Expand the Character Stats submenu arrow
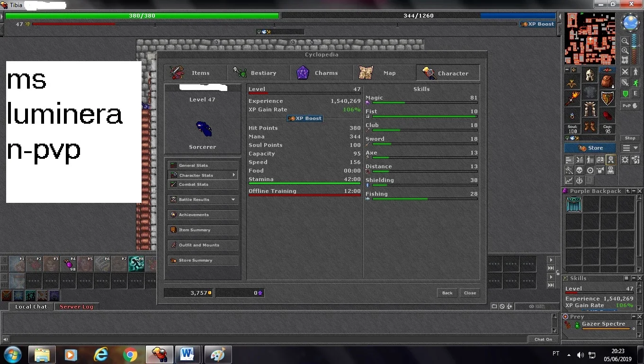This screenshot has width=644, height=364. tap(233, 175)
